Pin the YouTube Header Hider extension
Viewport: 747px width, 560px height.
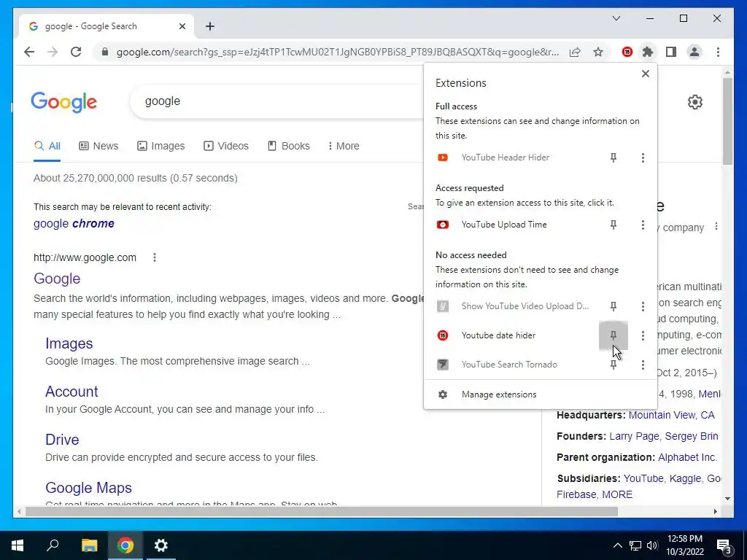click(613, 157)
